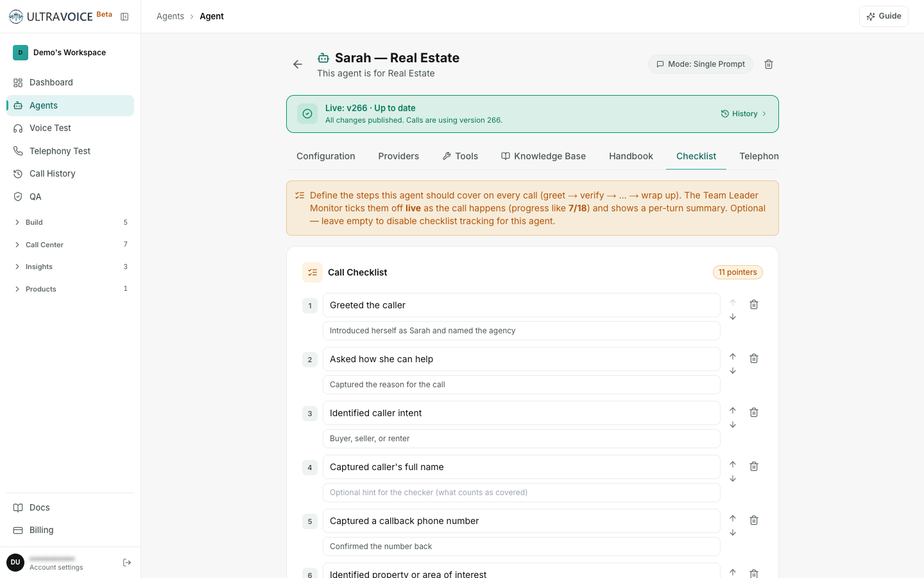Move 'Identified caller intent' up
This screenshot has width=924, height=578.
point(733,410)
